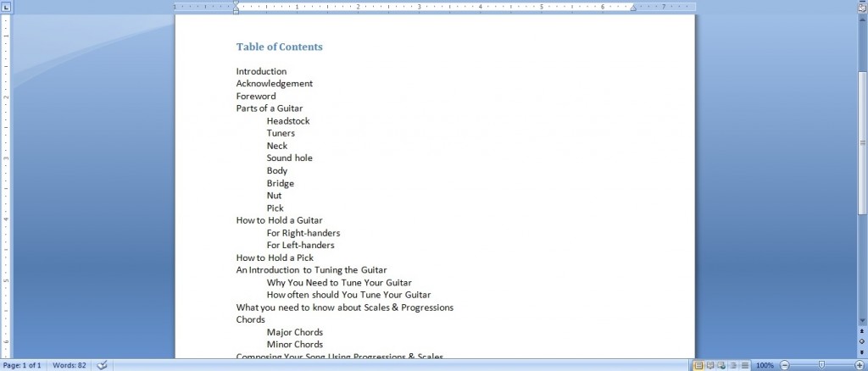
Task: Switch to Full Screen Reading view
Action: coord(709,365)
